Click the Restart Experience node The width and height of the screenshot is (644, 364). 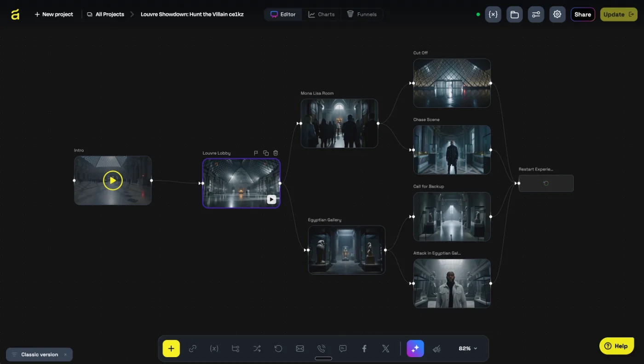click(546, 183)
